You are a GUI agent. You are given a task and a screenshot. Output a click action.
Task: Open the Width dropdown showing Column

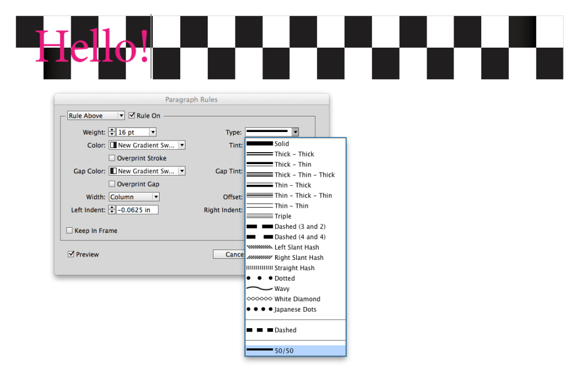pyautogui.click(x=134, y=196)
